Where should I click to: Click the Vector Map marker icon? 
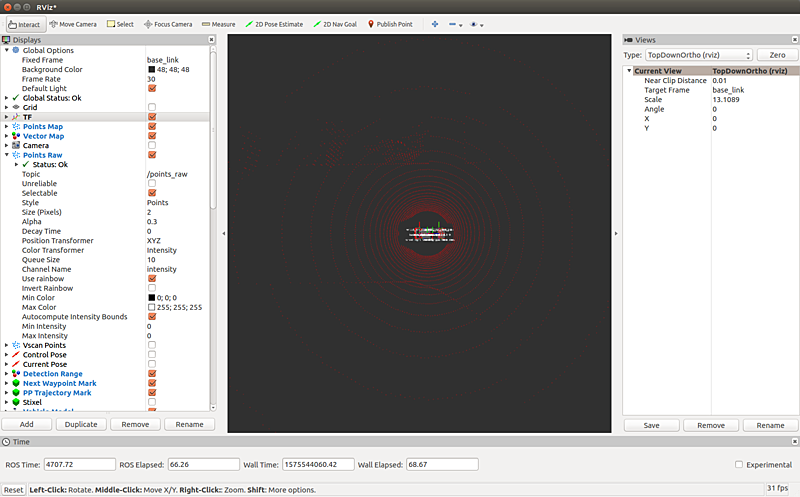point(16,136)
